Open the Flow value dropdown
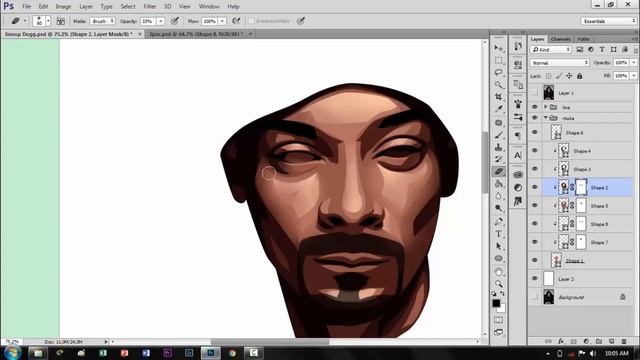Viewport: 640px width, 360px height. (222, 21)
